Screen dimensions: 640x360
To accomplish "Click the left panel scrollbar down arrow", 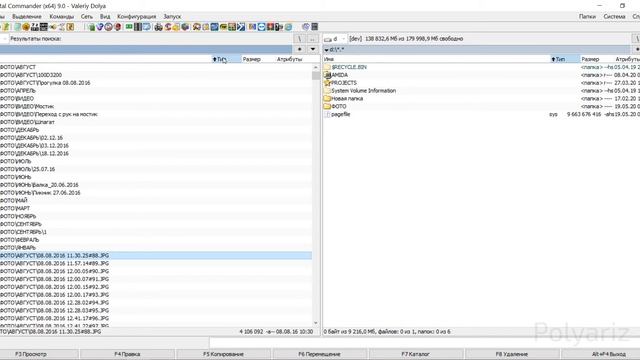I will pos(316,323).
